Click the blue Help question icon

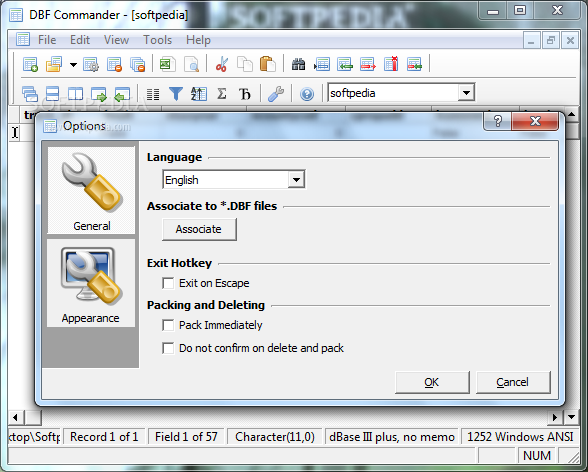(307, 94)
